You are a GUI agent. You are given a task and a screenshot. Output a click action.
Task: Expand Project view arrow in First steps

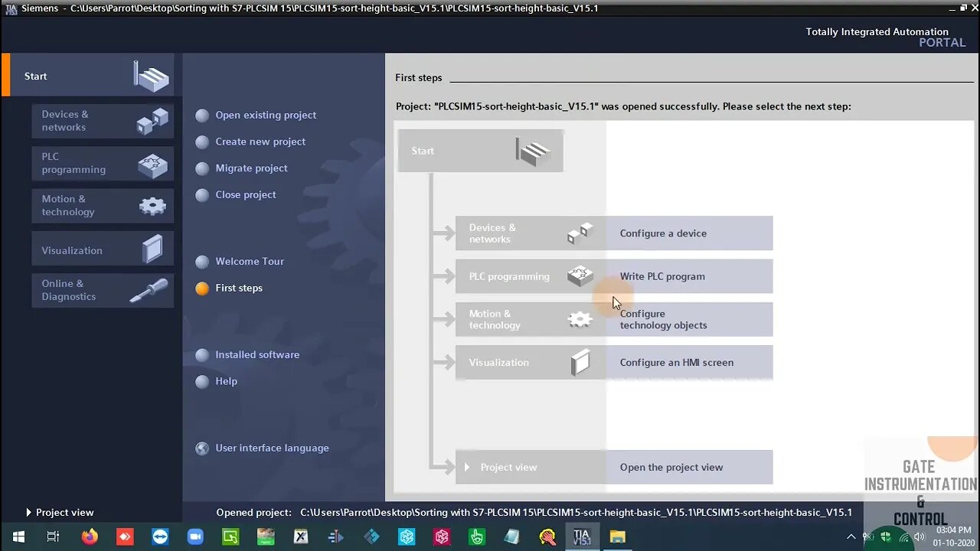pyautogui.click(x=467, y=468)
